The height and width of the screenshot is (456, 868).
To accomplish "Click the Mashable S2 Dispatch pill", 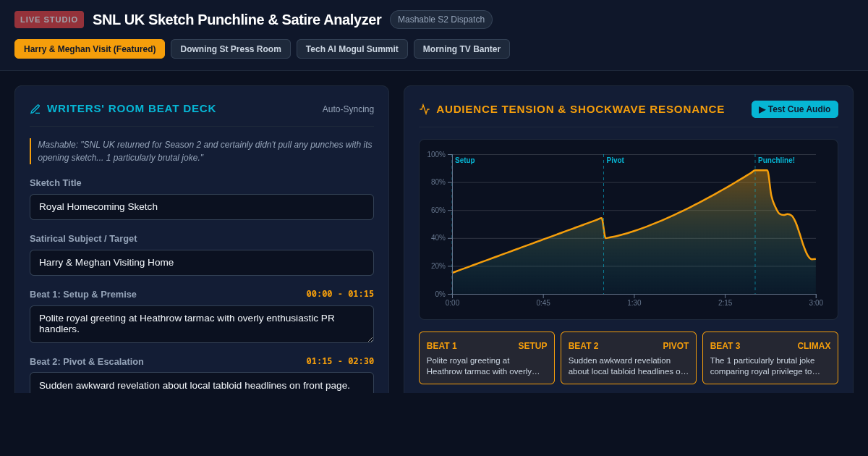I will click(x=441, y=20).
